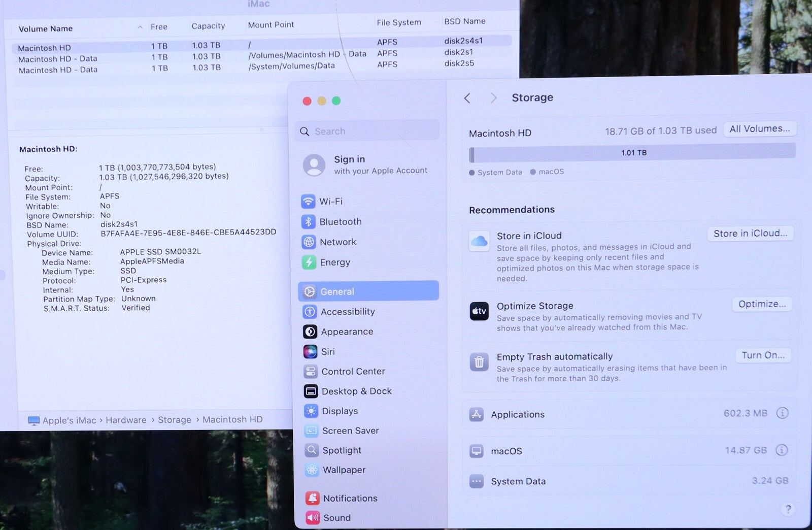The height and width of the screenshot is (530, 812).
Task: Select Macintosh HD - Data row disk2s1
Action: click(x=261, y=56)
